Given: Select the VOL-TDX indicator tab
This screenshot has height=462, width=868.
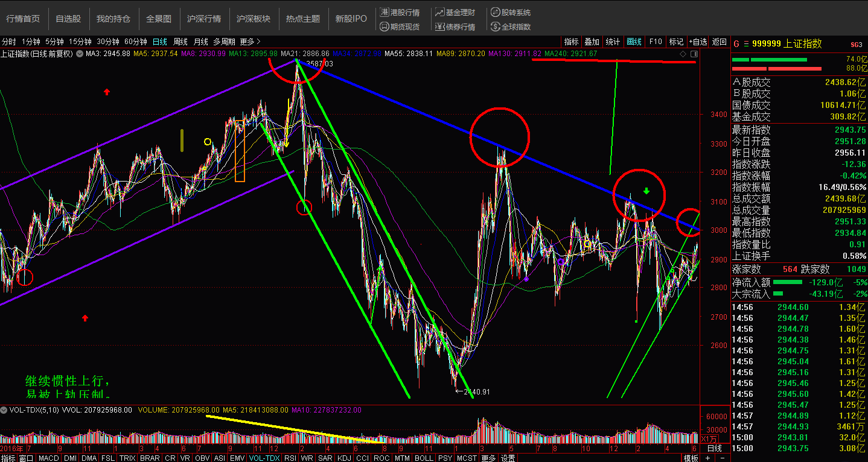Looking at the screenshot, I should [x=264, y=458].
